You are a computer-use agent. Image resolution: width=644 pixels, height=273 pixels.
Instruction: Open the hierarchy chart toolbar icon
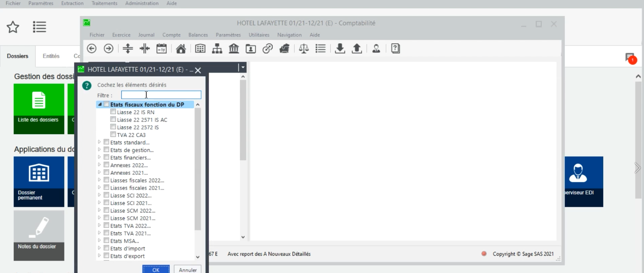pos(217,49)
